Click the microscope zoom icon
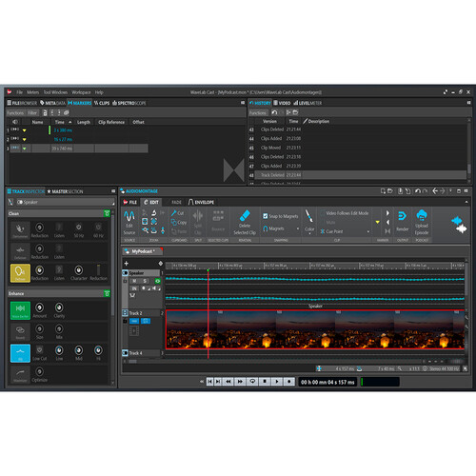476x476 pixels. coord(154,213)
